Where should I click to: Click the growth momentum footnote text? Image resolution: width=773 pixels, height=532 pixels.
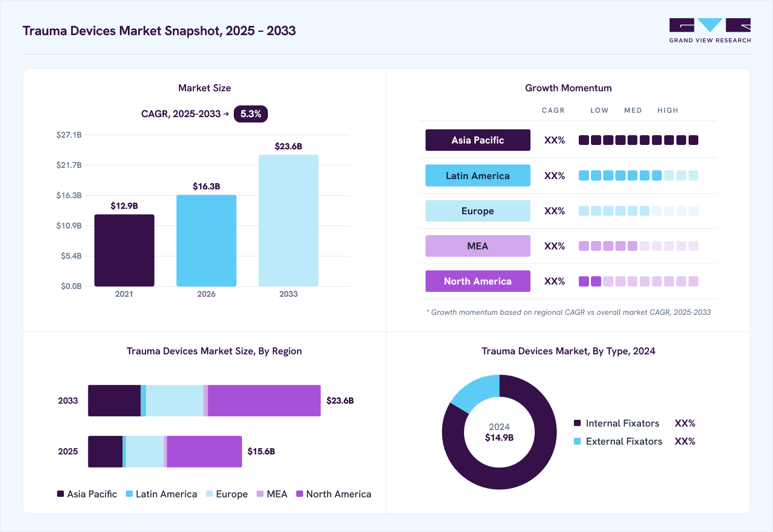pyautogui.click(x=569, y=312)
